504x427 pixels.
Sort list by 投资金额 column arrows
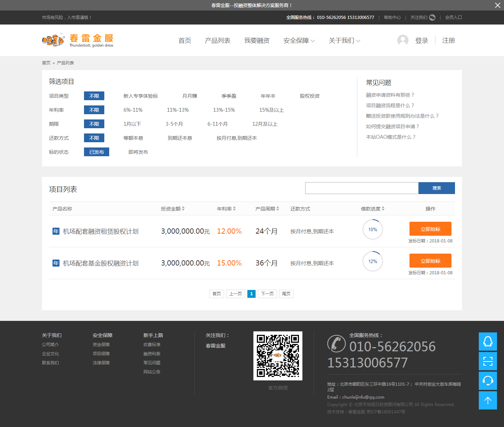183,209
